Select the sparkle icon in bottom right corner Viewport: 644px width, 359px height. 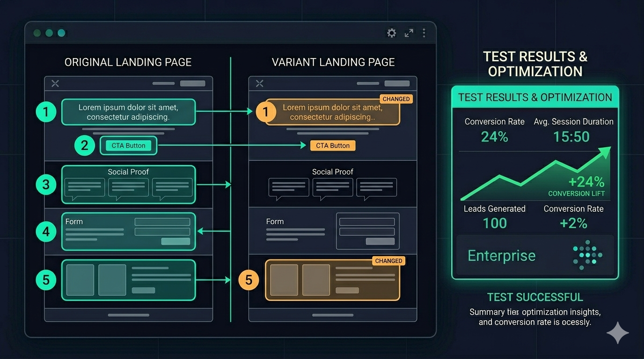tap(617, 332)
